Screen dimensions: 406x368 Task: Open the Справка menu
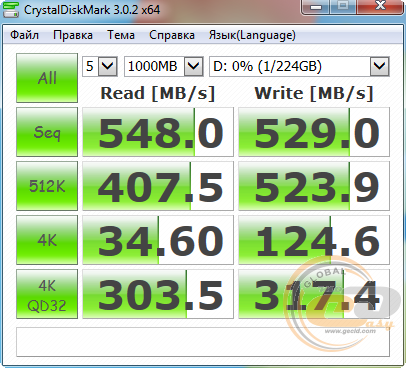172,35
